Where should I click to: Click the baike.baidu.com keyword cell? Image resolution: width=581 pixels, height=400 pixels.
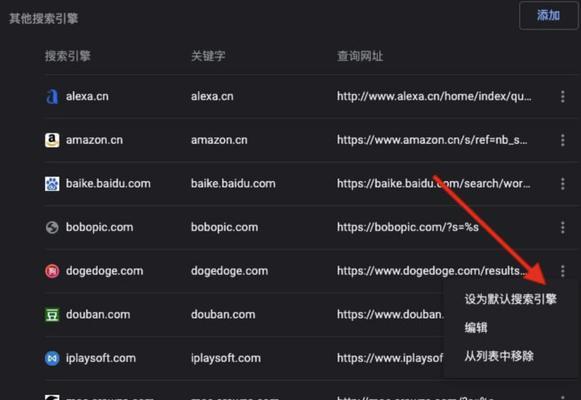coord(233,184)
